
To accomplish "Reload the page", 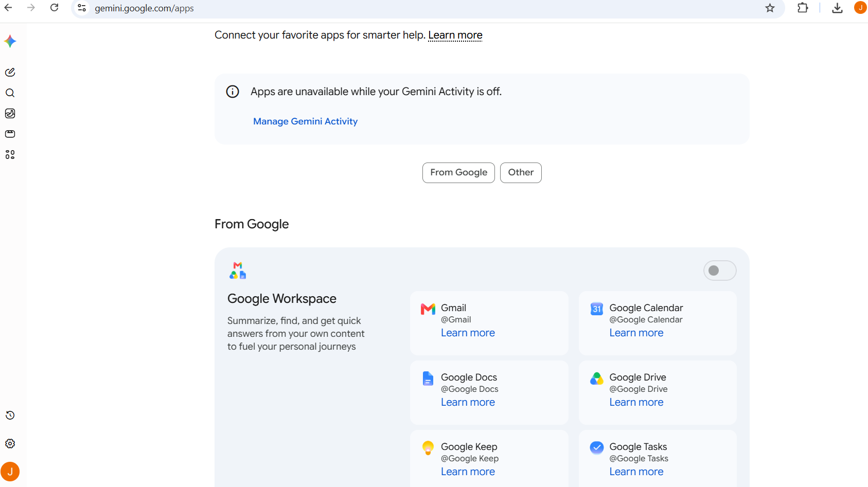I will point(54,8).
